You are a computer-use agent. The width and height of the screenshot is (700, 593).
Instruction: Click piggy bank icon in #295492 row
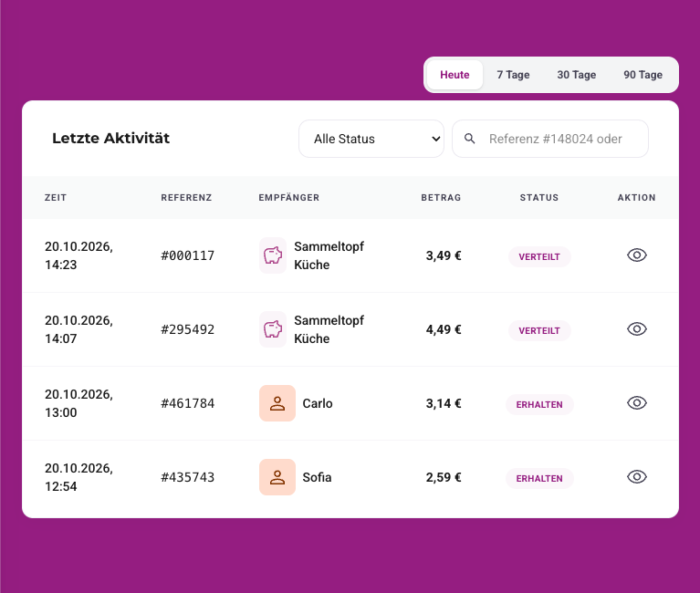pyautogui.click(x=273, y=329)
